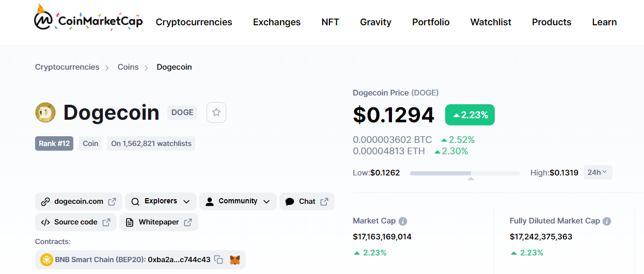Click the Dogecoin breadcrumb text

tap(175, 67)
